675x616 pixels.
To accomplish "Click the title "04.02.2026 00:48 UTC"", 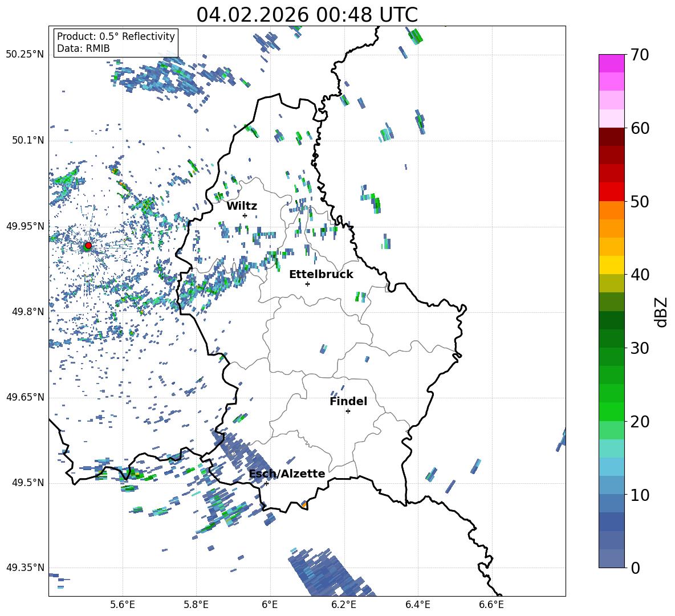I will pyautogui.click(x=307, y=15).
